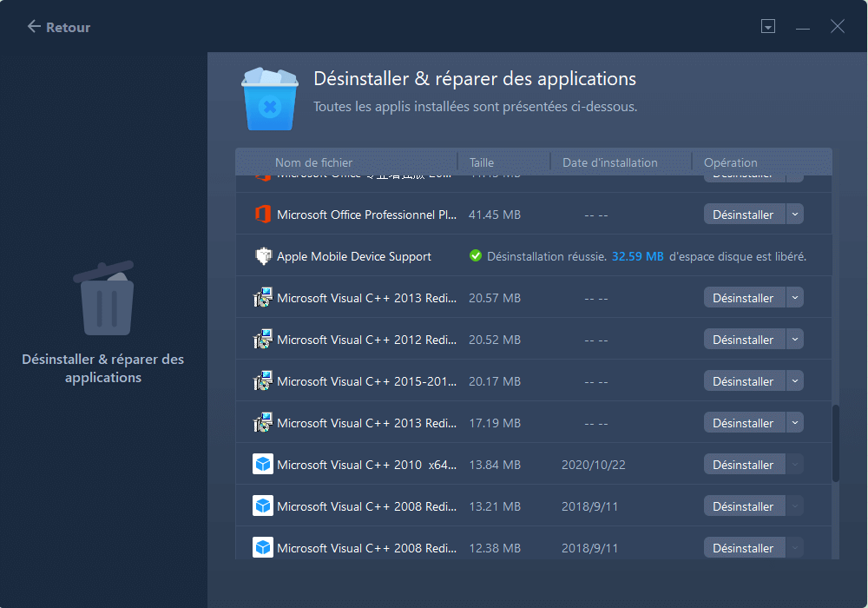Uninstall Visual C++ 2008 sized 13.21 MB
868x608 pixels.
744,506
